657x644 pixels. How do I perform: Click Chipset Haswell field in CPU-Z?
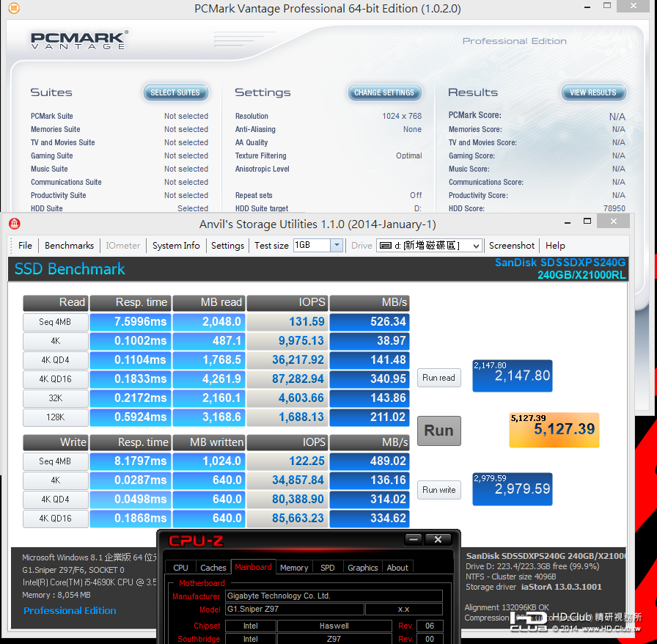(x=334, y=626)
